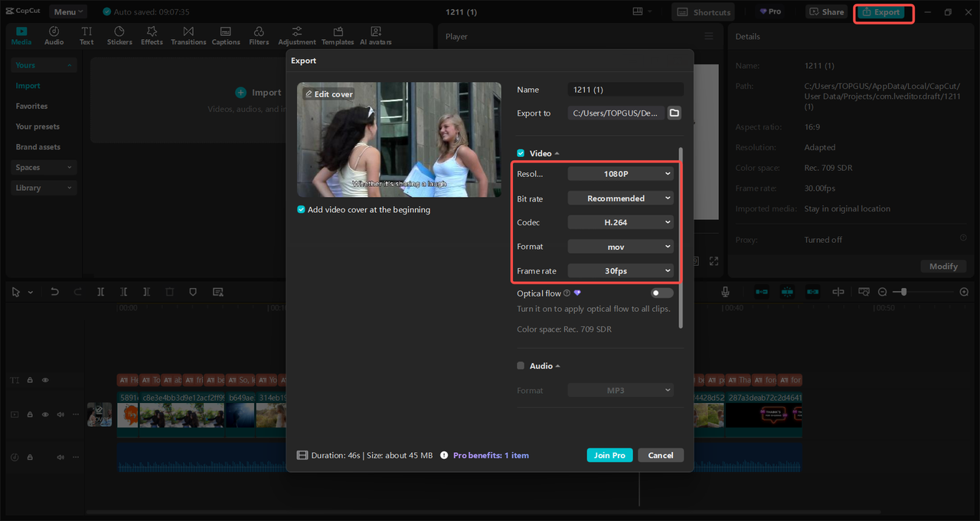Lock the text track
The image size is (980, 521).
(30, 380)
